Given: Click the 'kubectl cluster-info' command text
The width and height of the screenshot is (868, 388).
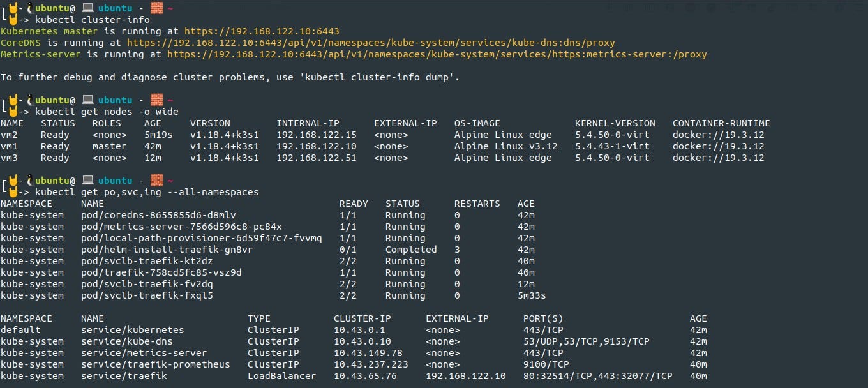Looking at the screenshot, I should coord(93,20).
